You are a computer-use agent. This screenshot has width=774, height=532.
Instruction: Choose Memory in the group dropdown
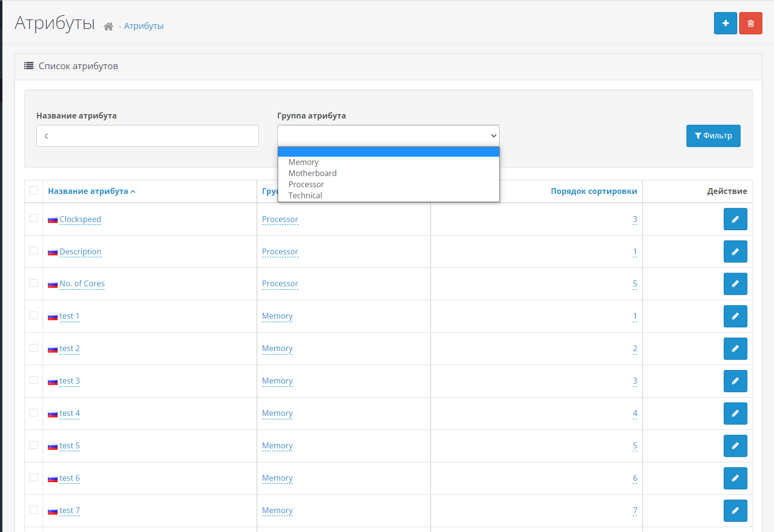tap(388, 162)
